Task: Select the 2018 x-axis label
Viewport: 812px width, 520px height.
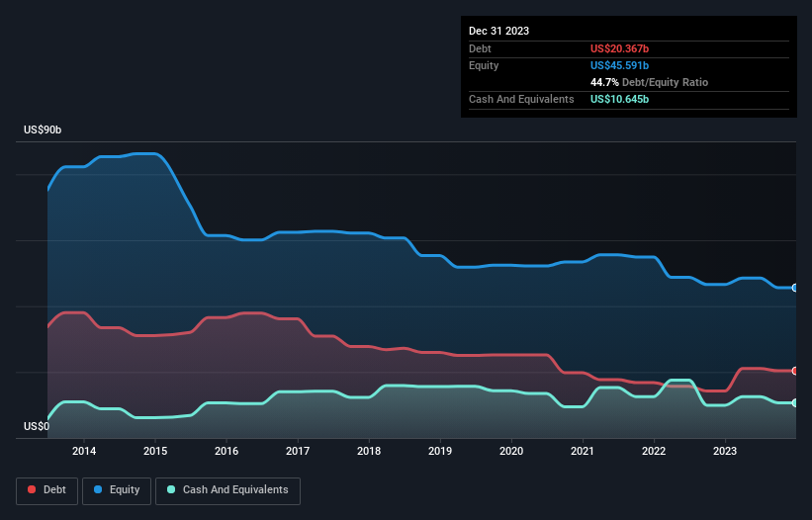Action: click(x=369, y=451)
